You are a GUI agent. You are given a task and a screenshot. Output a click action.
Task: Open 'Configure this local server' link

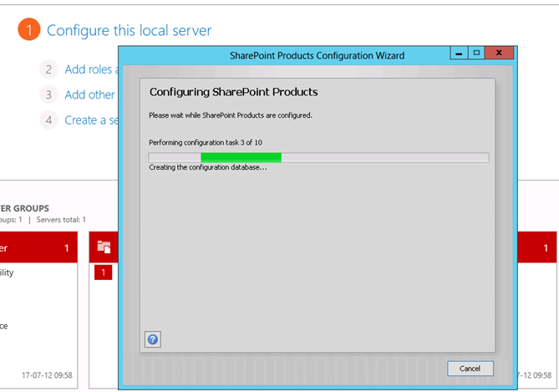click(129, 31)
